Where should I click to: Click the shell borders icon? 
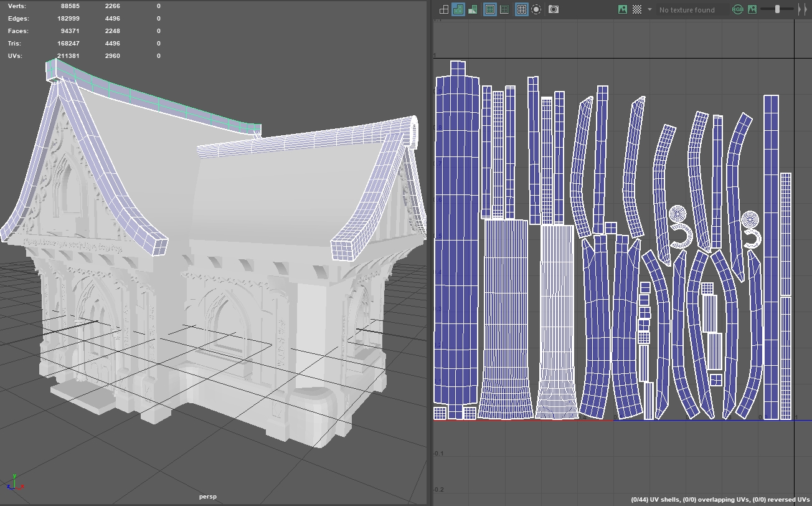point(504,9)
